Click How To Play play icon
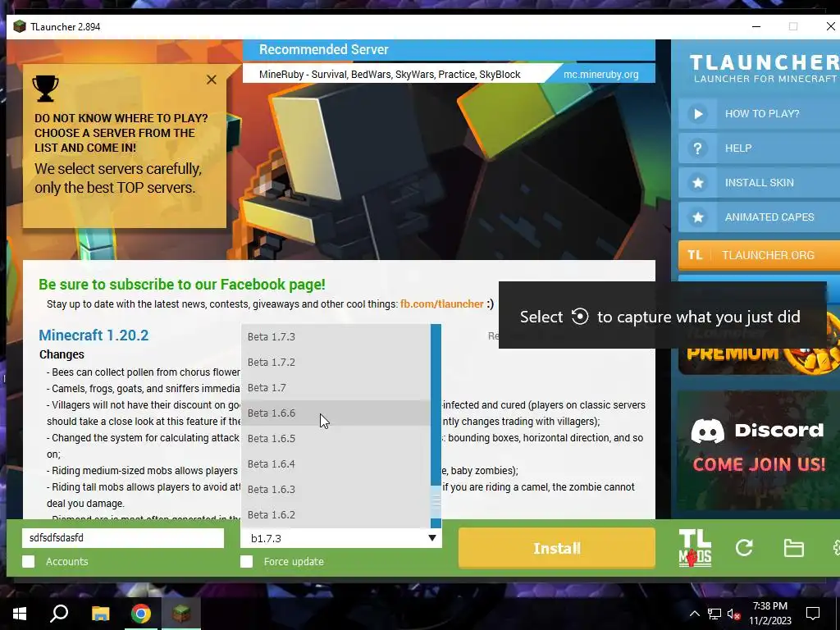Screen dimensions: 840x630 click(697, 113)
